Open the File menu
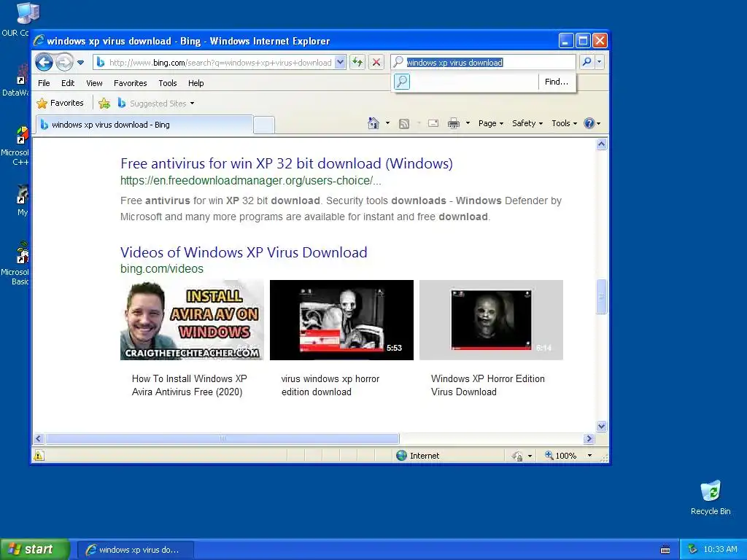The width and height of the screenshot is (747, 560). coord(44,83)
